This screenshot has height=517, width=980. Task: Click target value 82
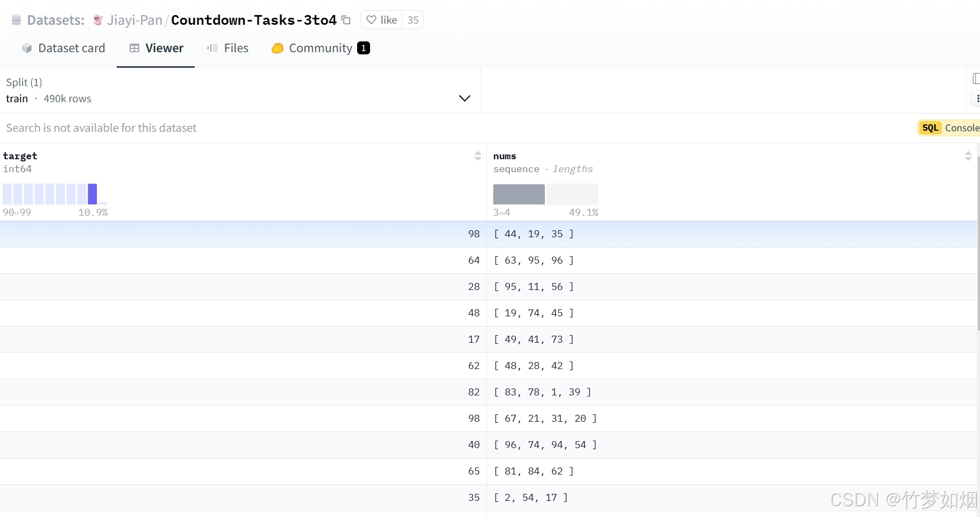[474, 392]
